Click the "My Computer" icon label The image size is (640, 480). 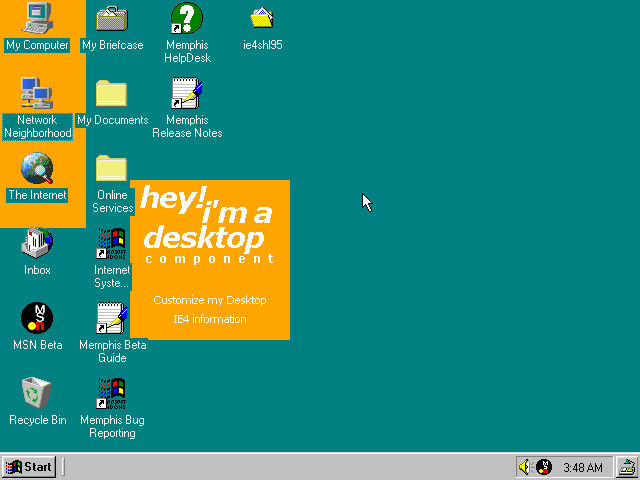click(x=37, y=45)
